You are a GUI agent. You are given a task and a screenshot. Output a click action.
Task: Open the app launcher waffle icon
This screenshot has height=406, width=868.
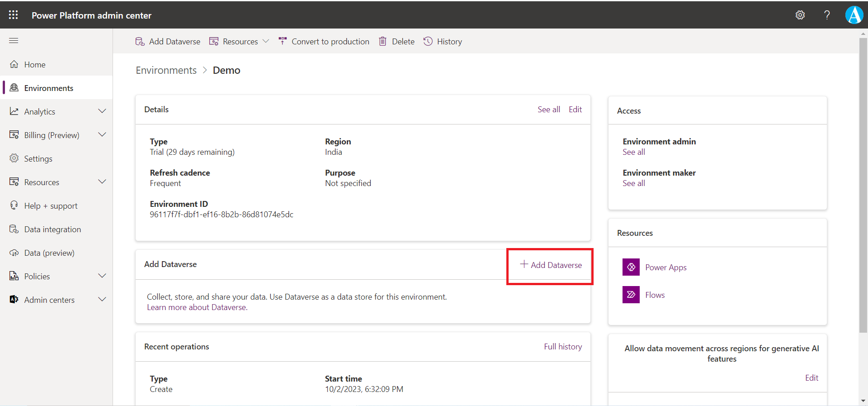[x=14, y=15]
